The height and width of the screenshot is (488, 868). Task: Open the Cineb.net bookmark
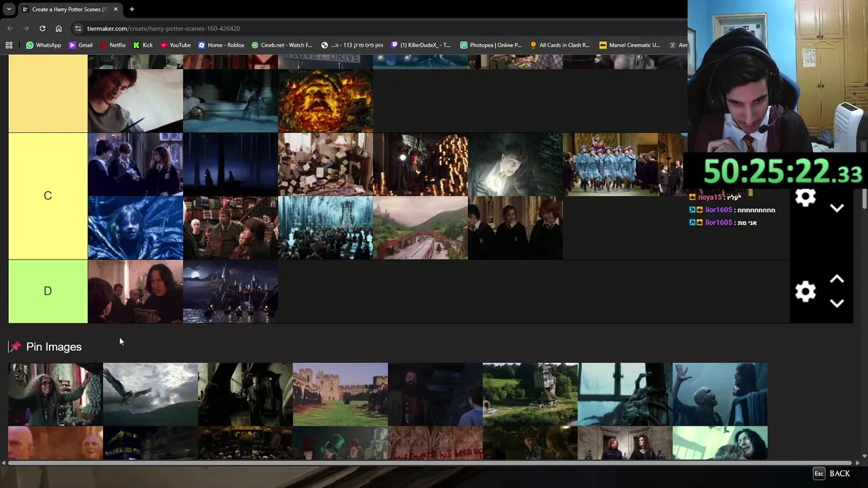click(281, 45)
